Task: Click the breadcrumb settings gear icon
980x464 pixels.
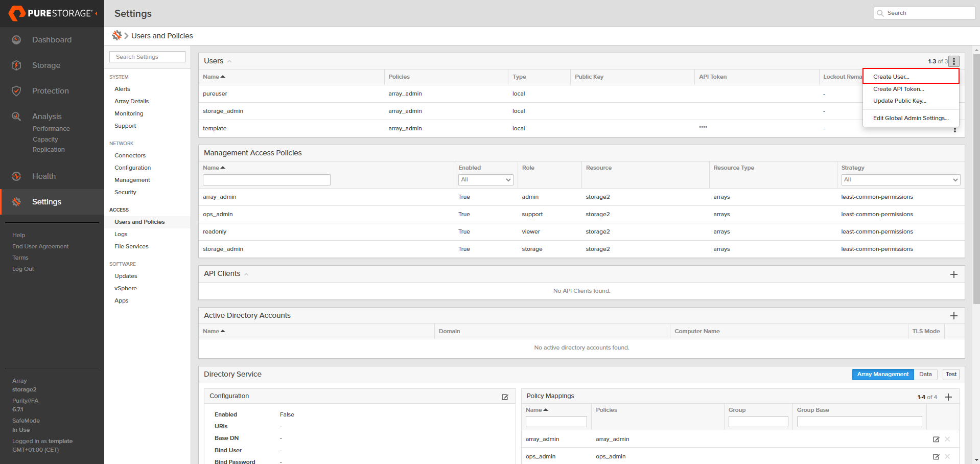Action: 117,35
